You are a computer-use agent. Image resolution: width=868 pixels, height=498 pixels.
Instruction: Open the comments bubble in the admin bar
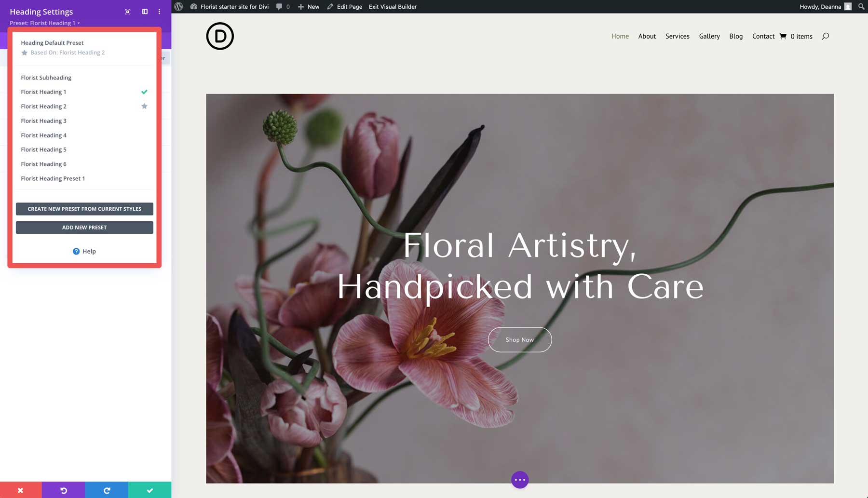[280, 6]
